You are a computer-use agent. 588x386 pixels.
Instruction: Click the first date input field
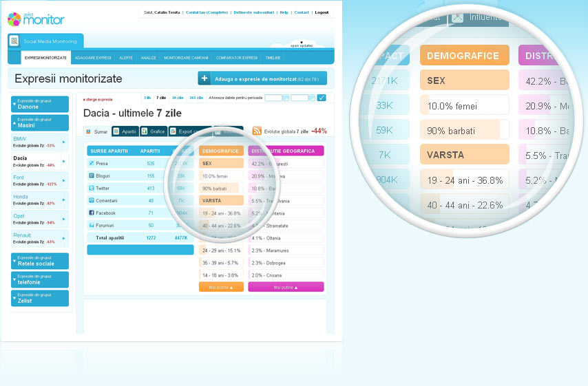point(273,98)
